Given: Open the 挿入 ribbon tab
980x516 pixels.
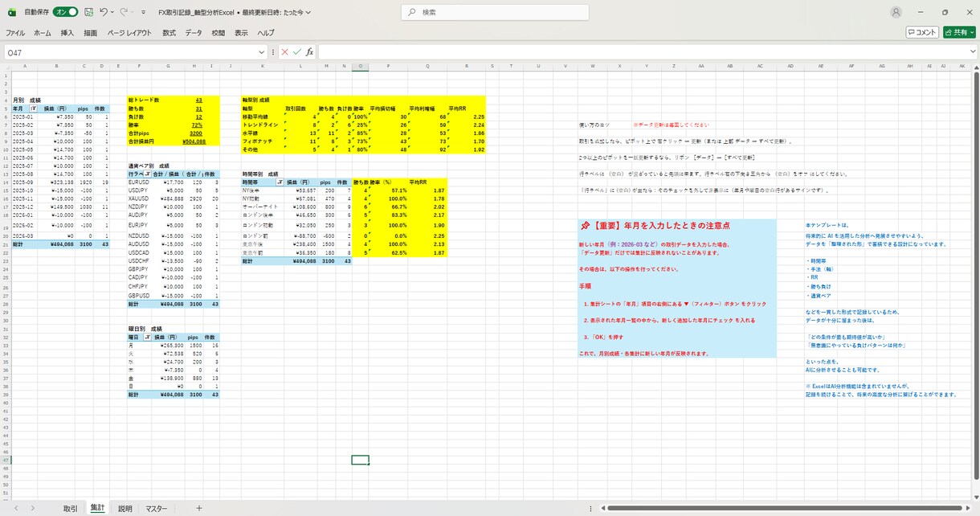Looking at the screenshot, I should pos(67,33).
